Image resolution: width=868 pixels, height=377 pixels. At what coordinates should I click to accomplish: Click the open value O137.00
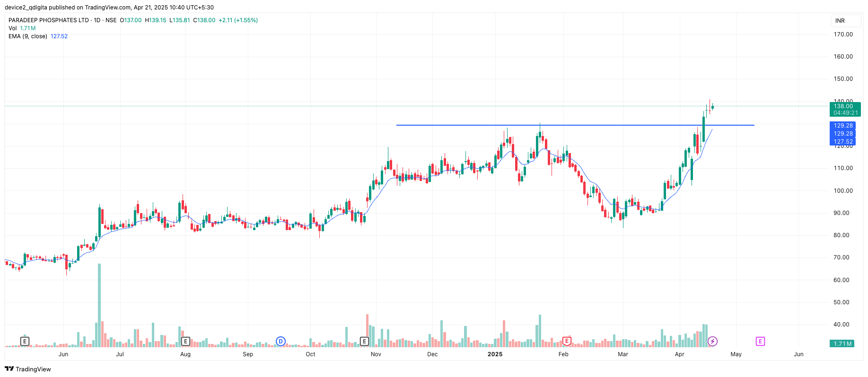coord(131,20)
